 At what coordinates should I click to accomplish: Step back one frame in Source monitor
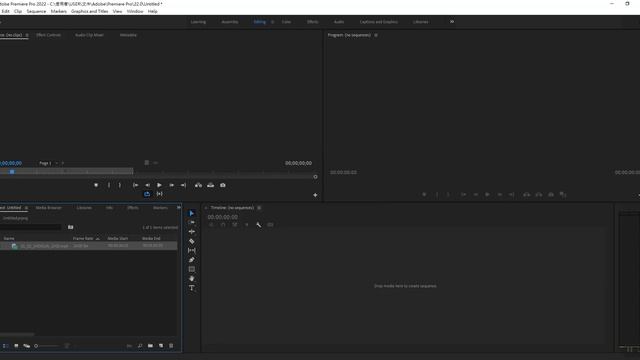(x=147, y=185)
